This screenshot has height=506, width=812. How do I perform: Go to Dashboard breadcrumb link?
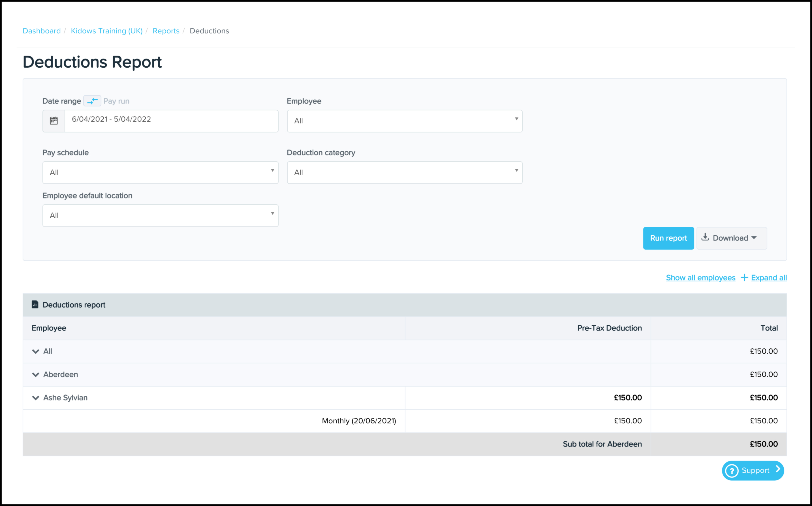pos(42,31)
